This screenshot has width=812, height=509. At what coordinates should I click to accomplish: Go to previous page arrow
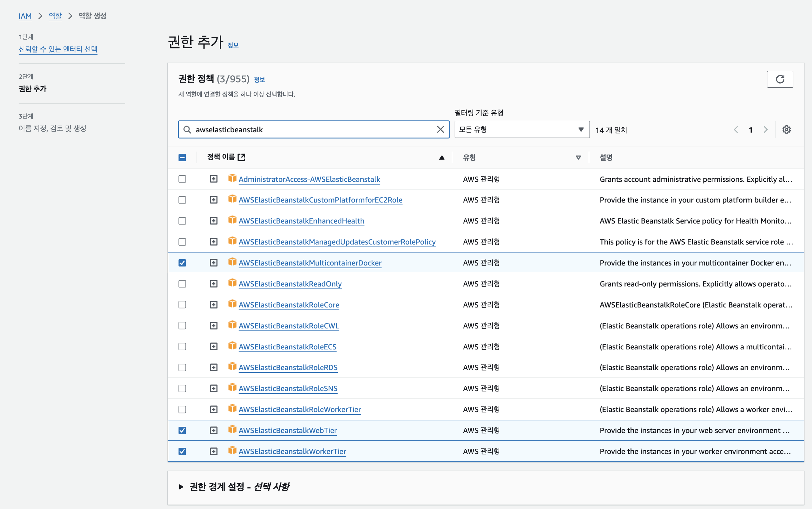click(736, 130)
